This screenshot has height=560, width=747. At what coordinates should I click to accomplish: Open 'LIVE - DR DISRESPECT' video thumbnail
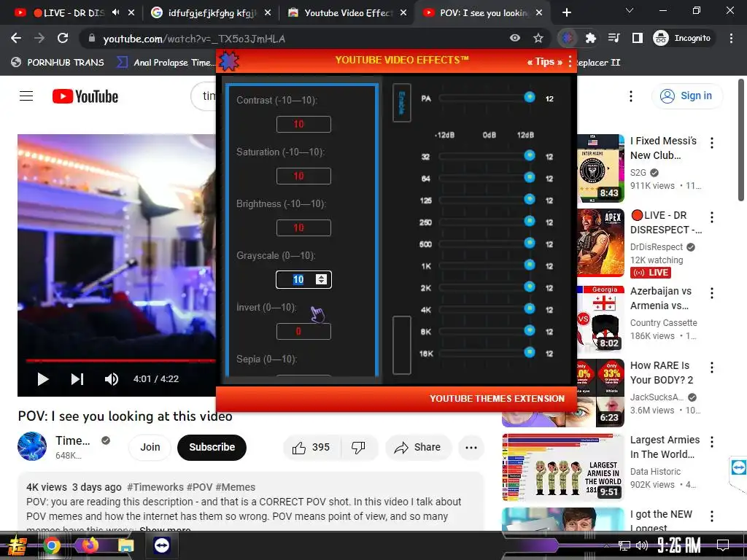[x=600, y=243]
